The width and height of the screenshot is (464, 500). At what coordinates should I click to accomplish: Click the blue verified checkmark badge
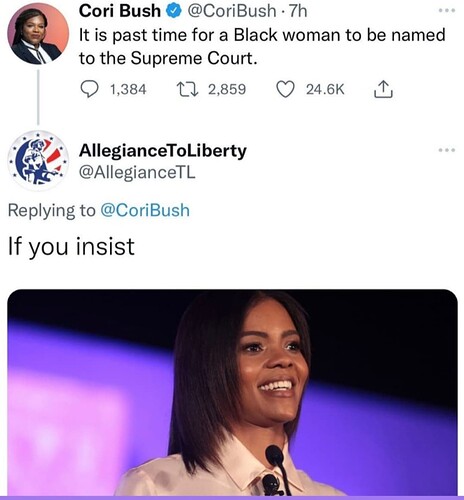(174, 11)
